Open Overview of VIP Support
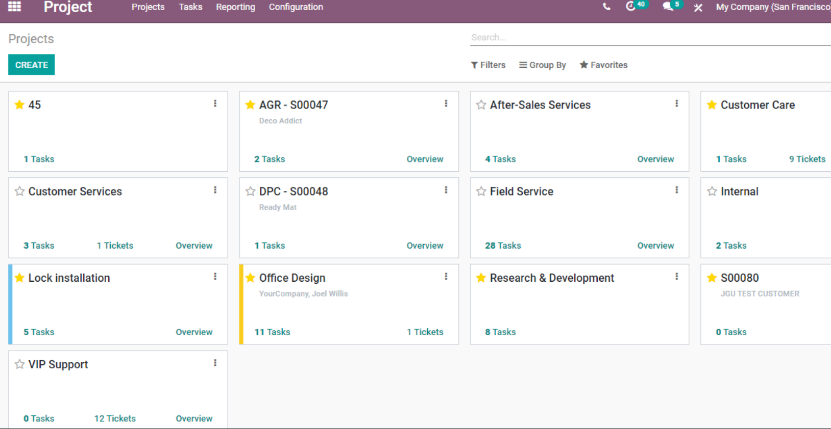The height and width of the screenshot is (429, 831). coord(194,418)
